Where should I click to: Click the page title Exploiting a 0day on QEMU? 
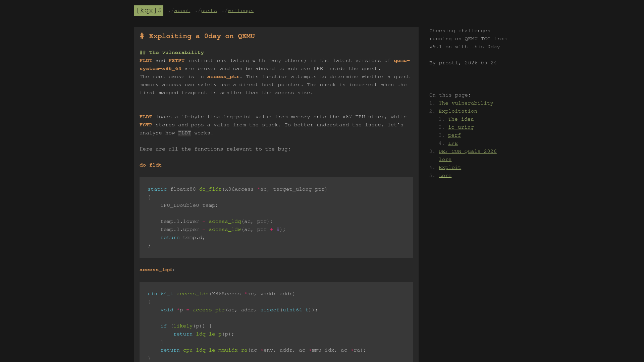pyautogui.click(x=197, y=36)
